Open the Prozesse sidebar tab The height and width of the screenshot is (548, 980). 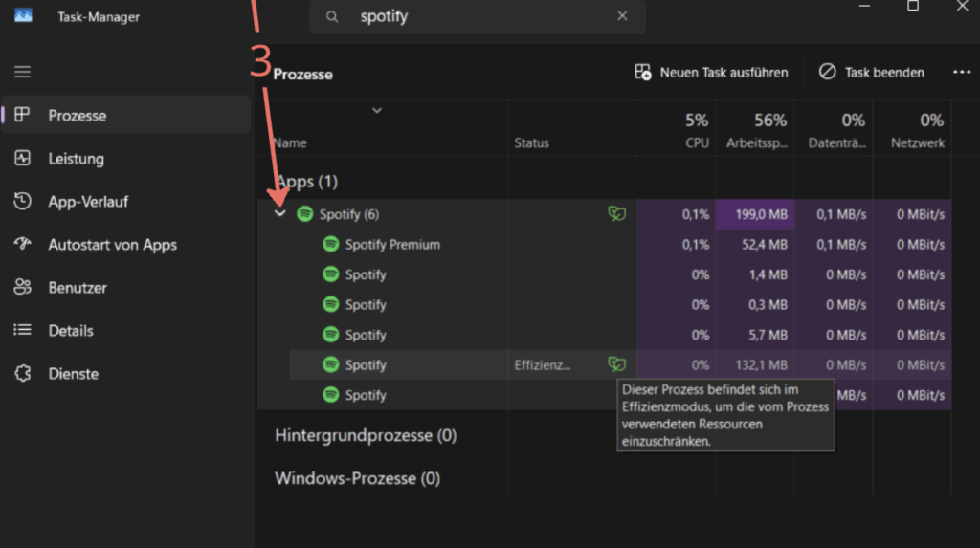pyautogui.click(x=125, y=115)
